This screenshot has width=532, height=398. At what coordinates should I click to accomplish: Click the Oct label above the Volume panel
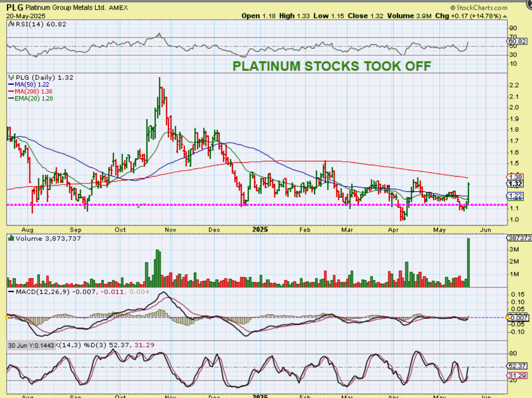pyautogui.click(x=120, y=230)
